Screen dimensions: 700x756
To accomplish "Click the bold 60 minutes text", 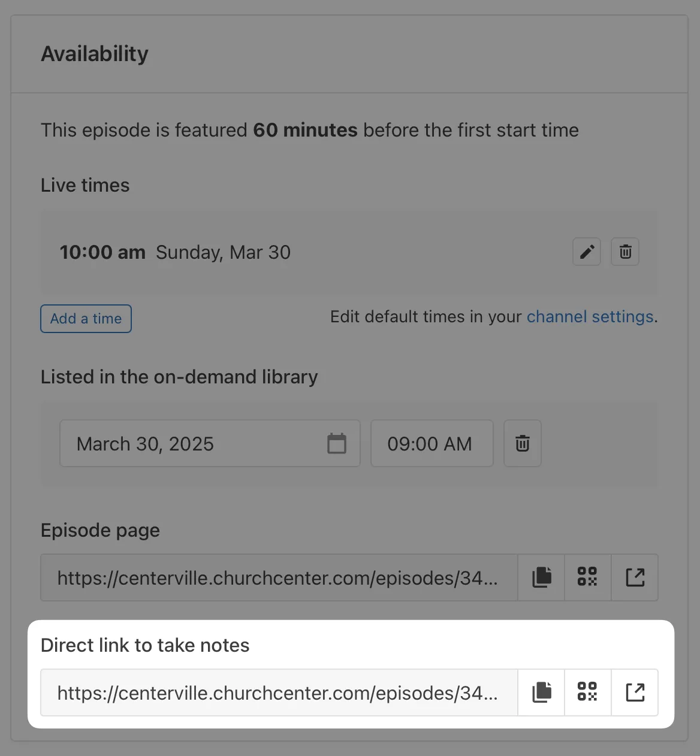I will pyautogui.click(x=305, y=130).
